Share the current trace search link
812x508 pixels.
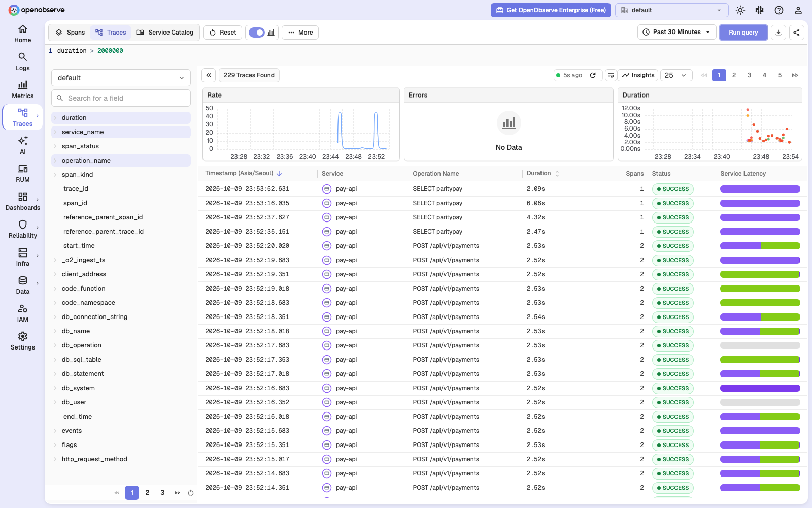tap(797, 33)
